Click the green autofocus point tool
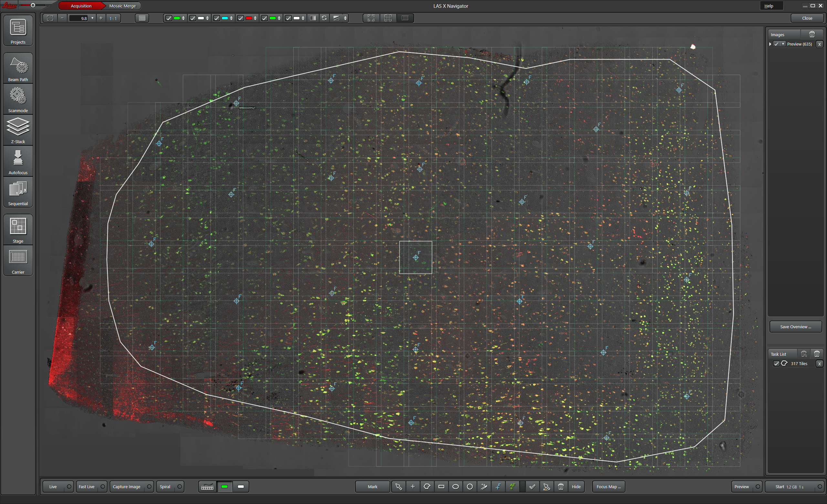827x504 pixels. click(x=512, y=487)
